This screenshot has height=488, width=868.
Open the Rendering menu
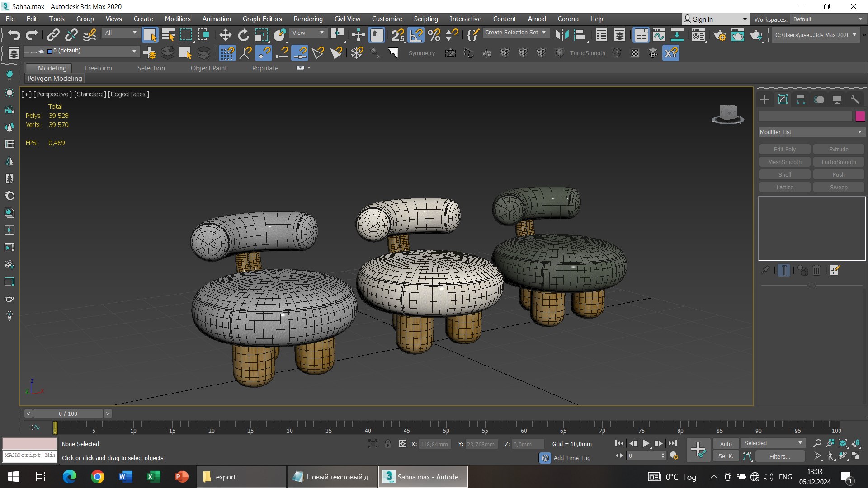click(308, 19)
